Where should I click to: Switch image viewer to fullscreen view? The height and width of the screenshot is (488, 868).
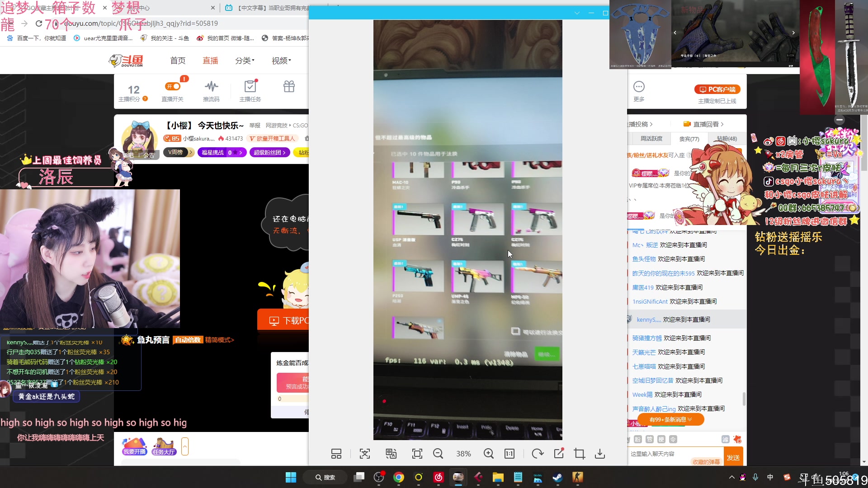[x=417, y=454]
